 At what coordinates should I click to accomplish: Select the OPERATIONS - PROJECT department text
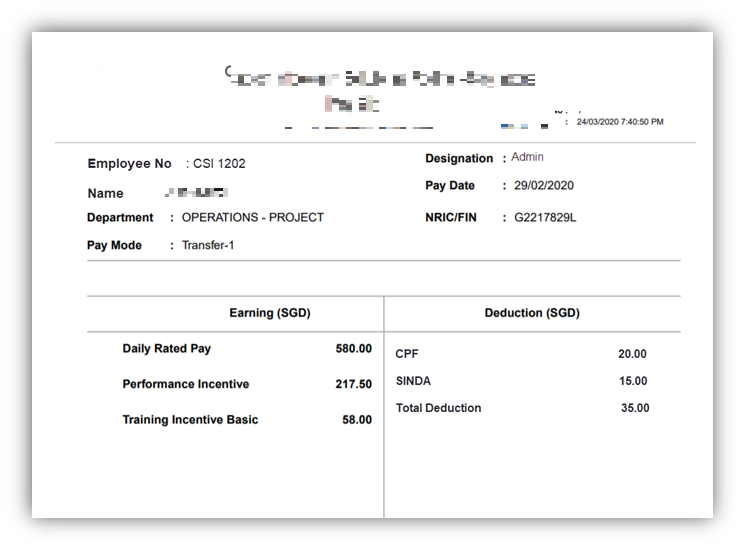click(253, 217)
